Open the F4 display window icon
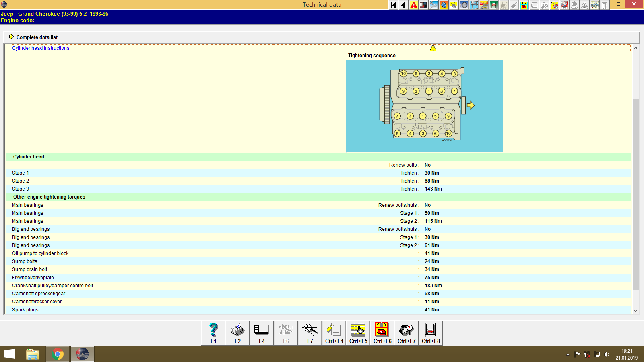The width and height of the screenshot is (644, 362). [x=261, y=333]
